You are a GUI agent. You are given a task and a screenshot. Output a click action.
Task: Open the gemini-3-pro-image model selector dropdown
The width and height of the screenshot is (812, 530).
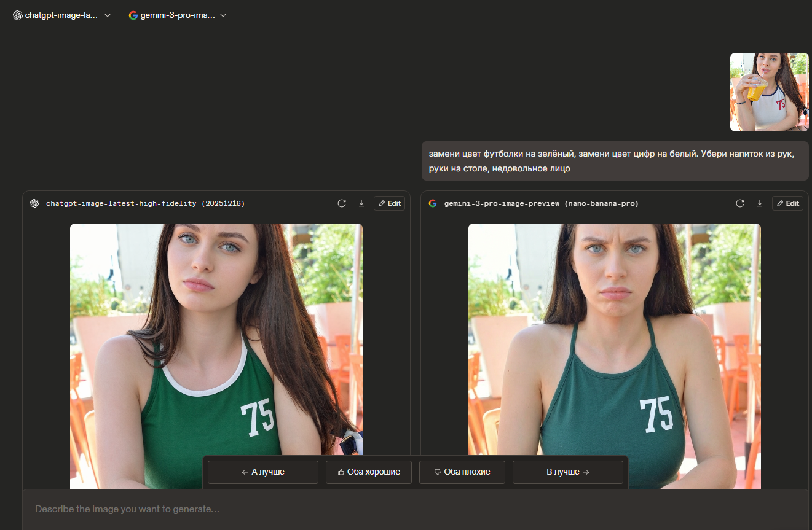pyautogui.click(x=177, y=15)
